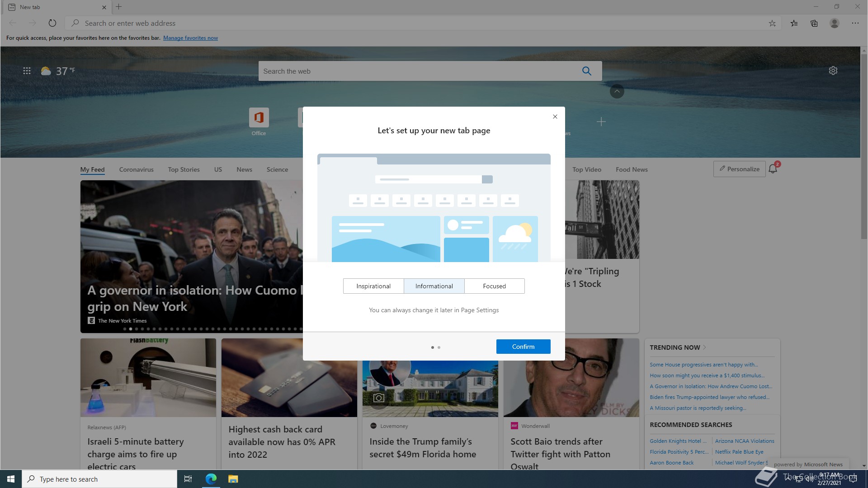Viewport: 868px width, 488px height.
Task: Open Task View in the taskbar
Action: click(x=188, y=479)
